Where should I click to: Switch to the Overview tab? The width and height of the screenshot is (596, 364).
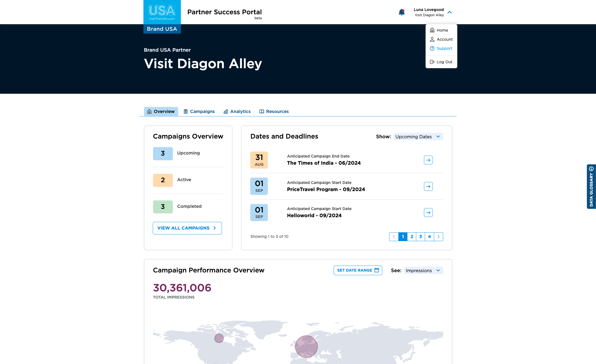click(161, 111)
